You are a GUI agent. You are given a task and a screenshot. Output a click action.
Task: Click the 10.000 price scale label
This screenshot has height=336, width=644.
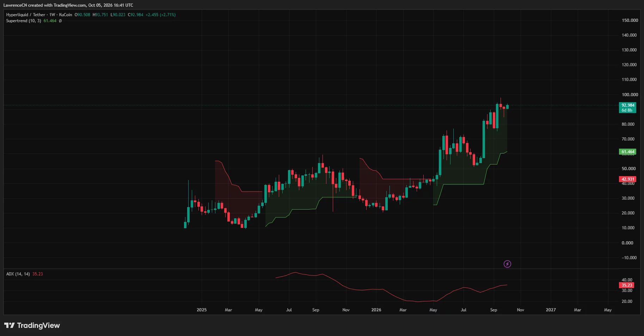pos(628,228)
